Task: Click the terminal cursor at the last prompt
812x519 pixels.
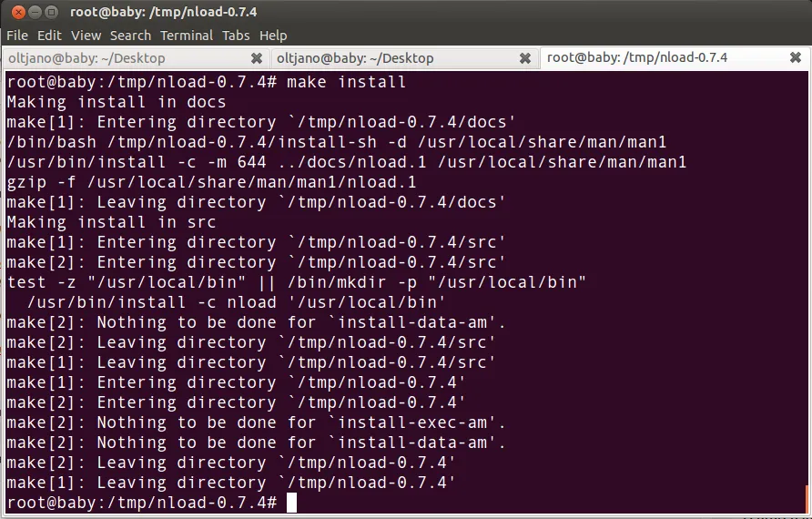Action: [291, 503]
